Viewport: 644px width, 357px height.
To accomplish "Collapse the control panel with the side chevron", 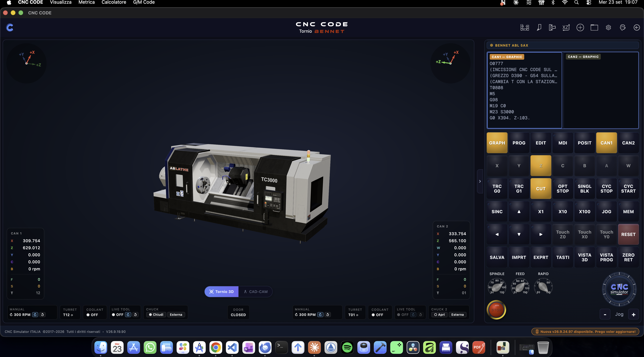I will tap(480, 181).
